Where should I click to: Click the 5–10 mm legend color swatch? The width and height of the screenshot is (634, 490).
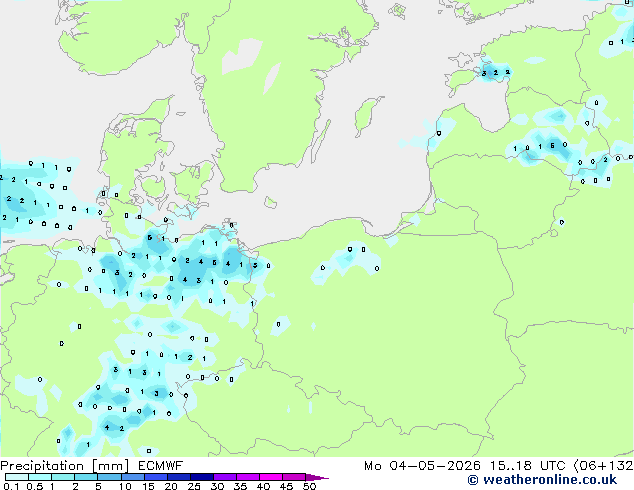(109, 477)
